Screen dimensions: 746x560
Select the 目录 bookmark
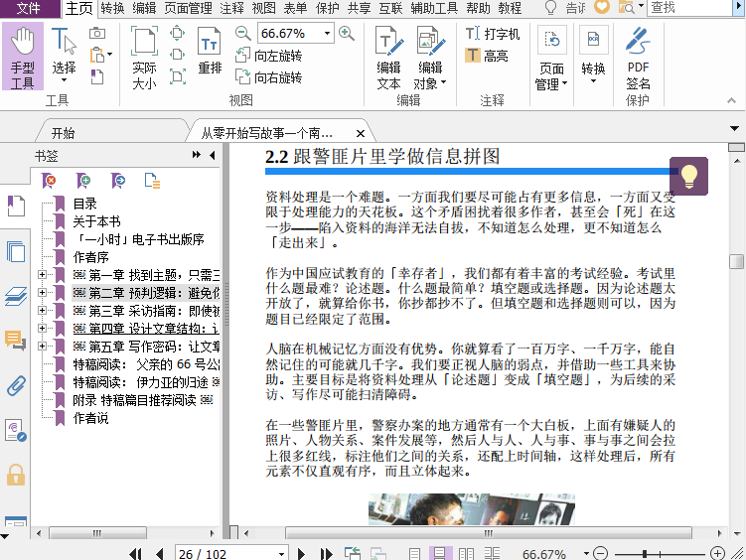(84, 204)
